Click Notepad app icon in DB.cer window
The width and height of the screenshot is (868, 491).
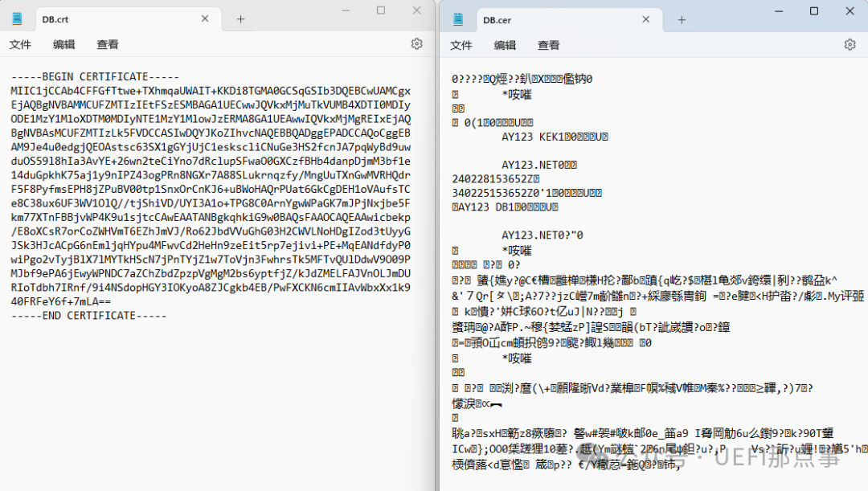coord(459,19)
